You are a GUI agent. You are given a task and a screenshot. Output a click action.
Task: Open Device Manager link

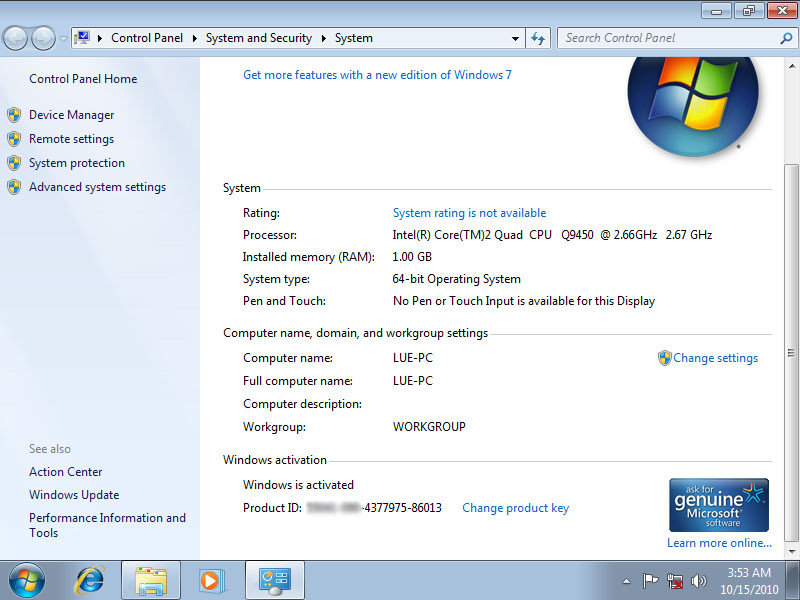(x=71, y=115)
